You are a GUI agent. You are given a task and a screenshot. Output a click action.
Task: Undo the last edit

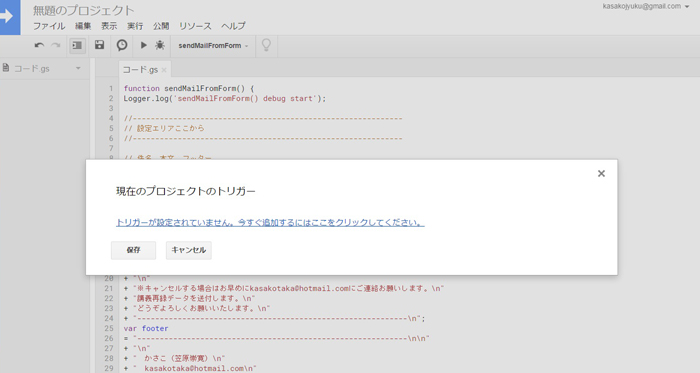tap(39, 45)
